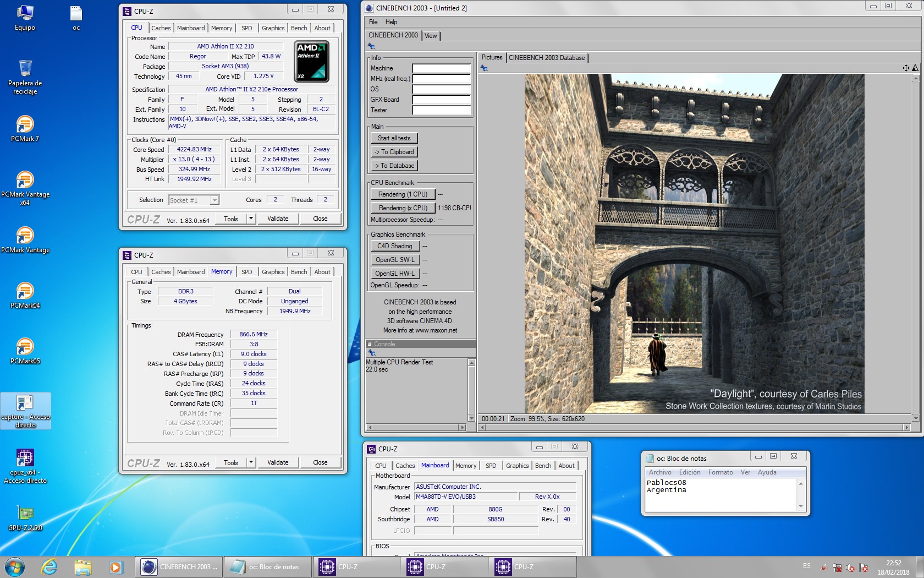
Task: Launch PCMark 7 desktop shortcut
Action: 25,129
